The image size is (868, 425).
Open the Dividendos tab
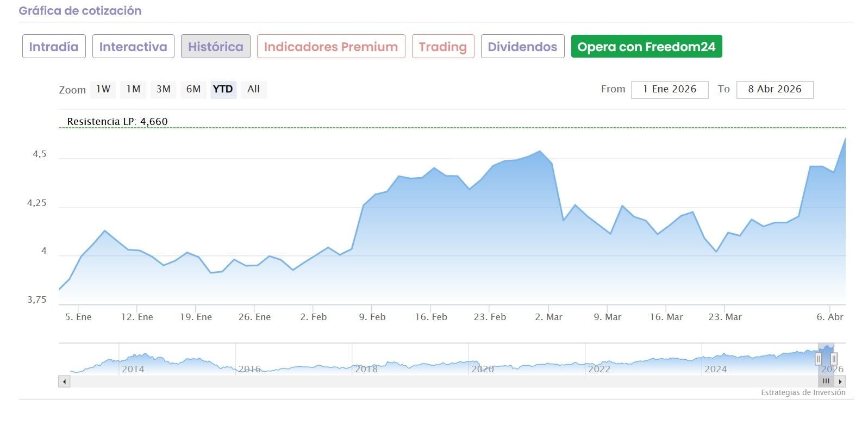click(522, 47)
